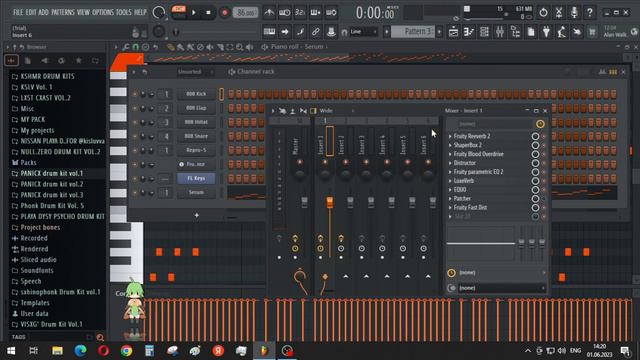This screenshot has width=640, height=360.
Task: Open File Explorer on the taskbar
Action: [x=57, y=351]
